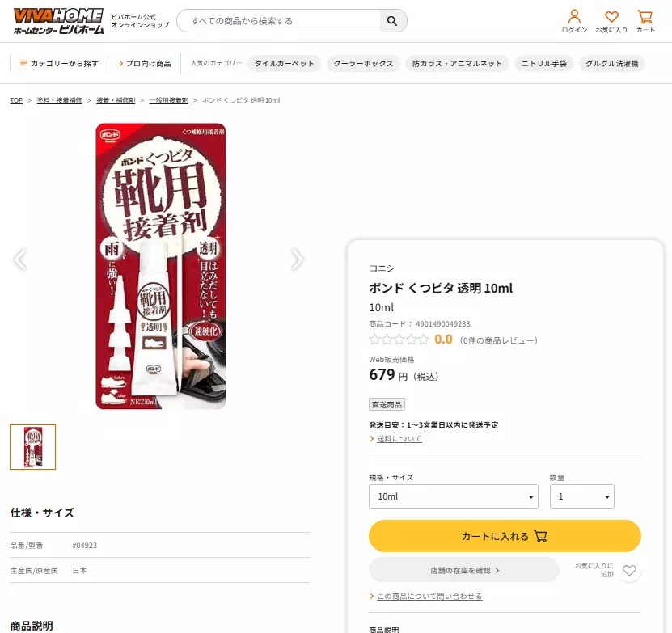Screen dimensions: 672x633
Task: Expand the 数量 quantity dropdown
Action: click(x=581, y=496)
